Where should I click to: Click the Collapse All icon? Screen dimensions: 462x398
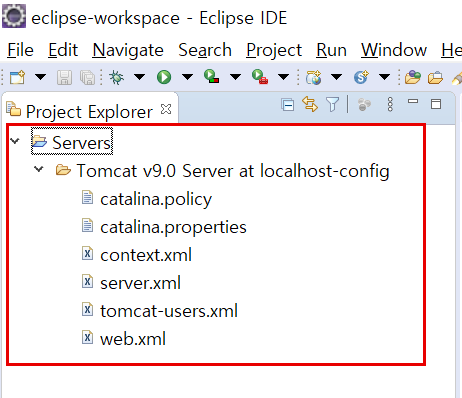287,105
